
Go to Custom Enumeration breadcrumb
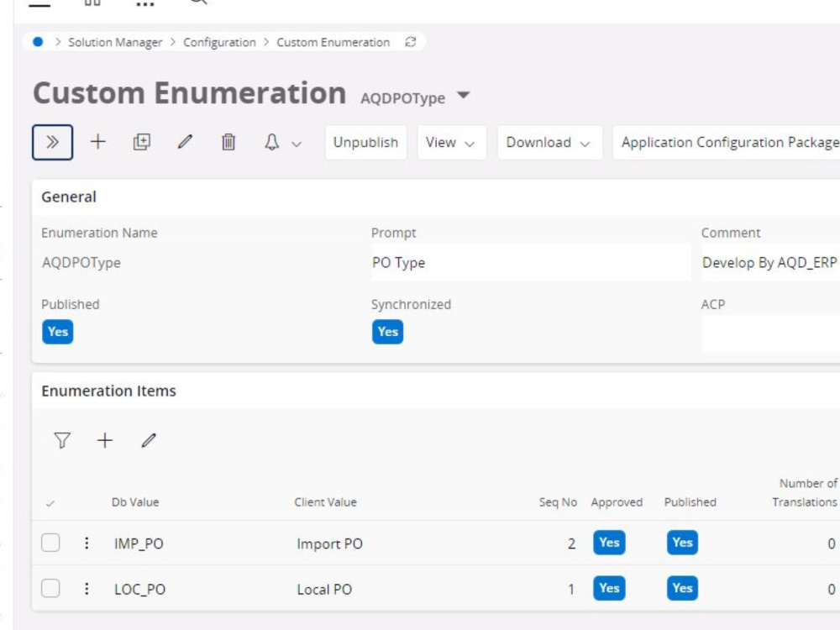pyautogui.click(x=333, y=42)
